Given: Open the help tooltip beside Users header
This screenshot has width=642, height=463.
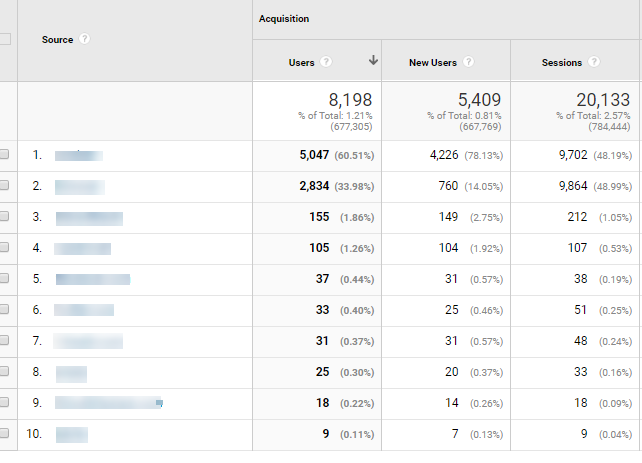Looking at the screenshot, I should [326, 62].
